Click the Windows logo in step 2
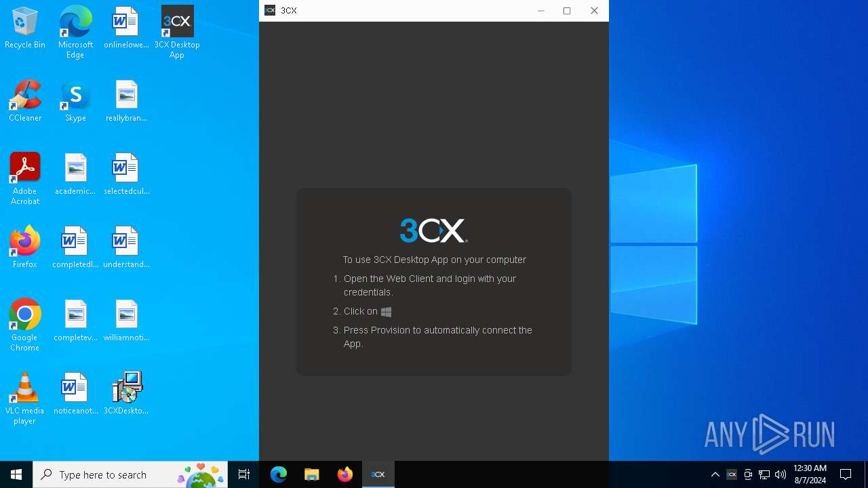 click(x=386, y=312)
